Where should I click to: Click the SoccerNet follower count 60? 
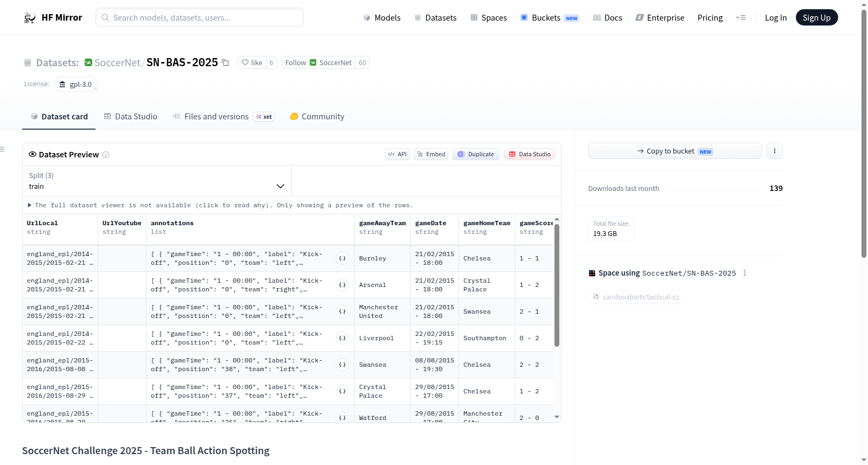362,63
